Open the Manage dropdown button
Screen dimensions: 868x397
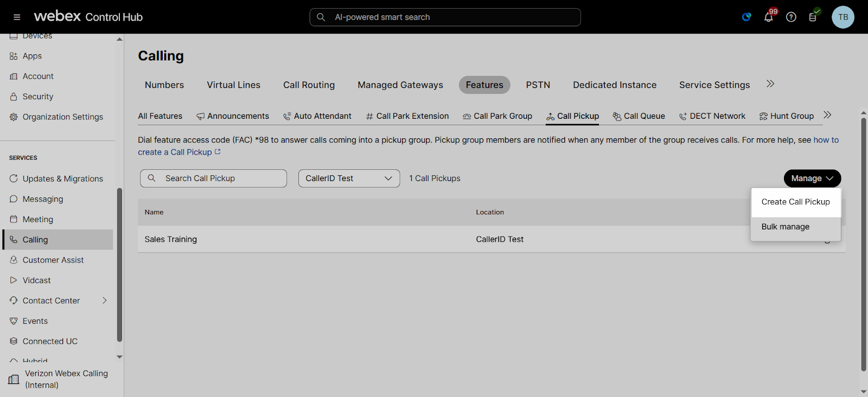tap(812, 178)
